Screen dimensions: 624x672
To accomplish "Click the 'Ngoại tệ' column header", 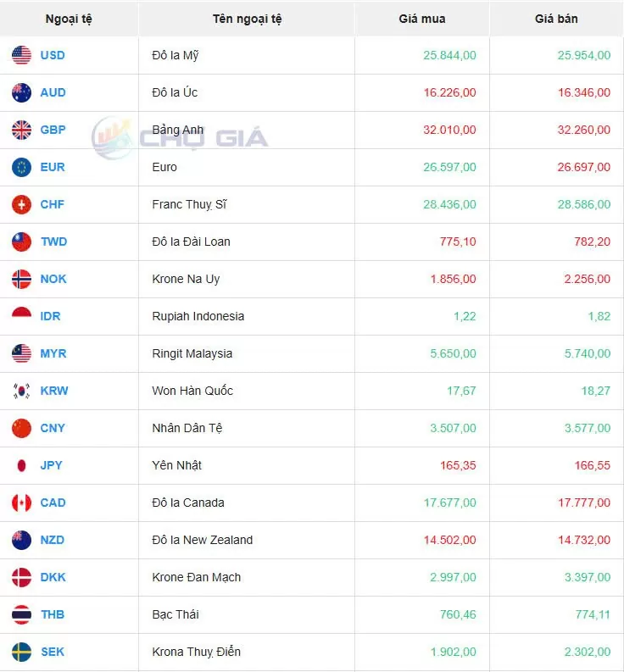I will [69, 19].
